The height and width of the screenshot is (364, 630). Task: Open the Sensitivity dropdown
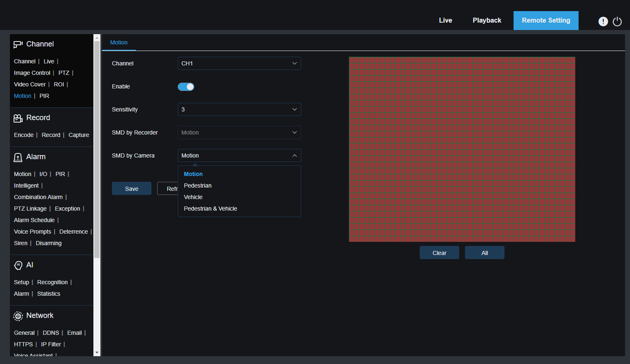239,109
